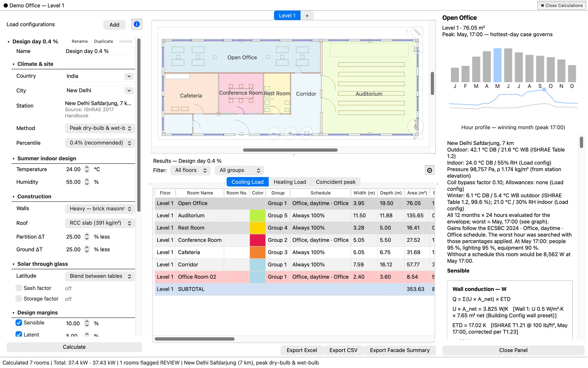Collapse the Design day 0.4 % configuration

[8, 42]
